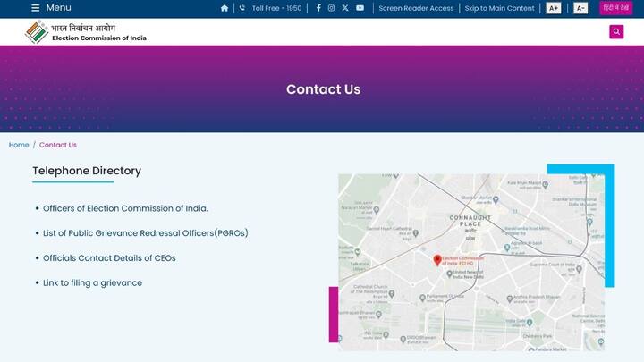Click Sacred Heart Cathedral map marker
The width and height of the screenshot is (644, 362).
click(x=416, y=233)
